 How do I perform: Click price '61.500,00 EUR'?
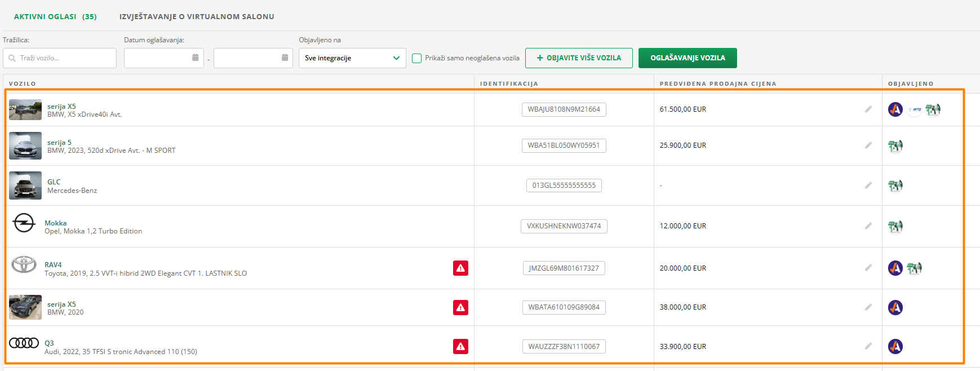(x=683, y=109)
